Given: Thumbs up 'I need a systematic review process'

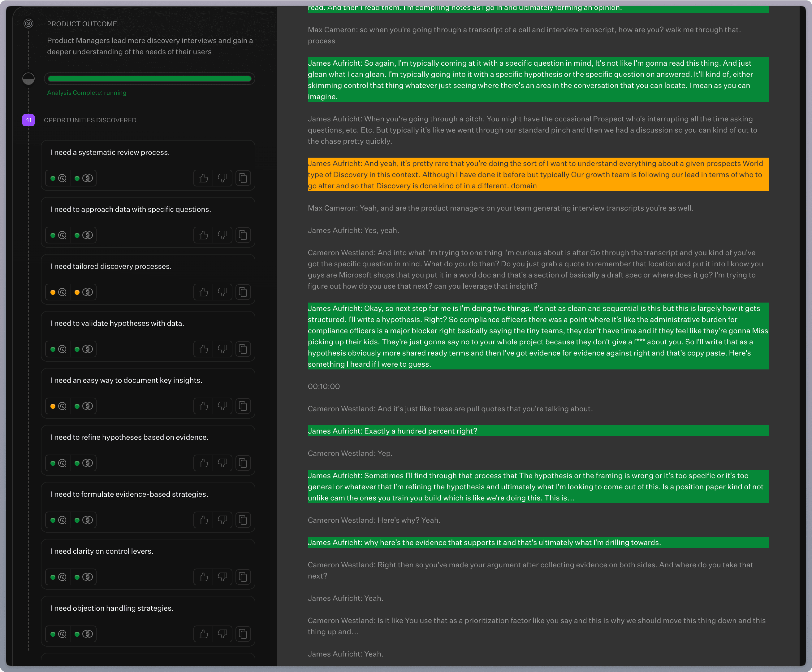Looking at the screenshot, I should point(203,178).
